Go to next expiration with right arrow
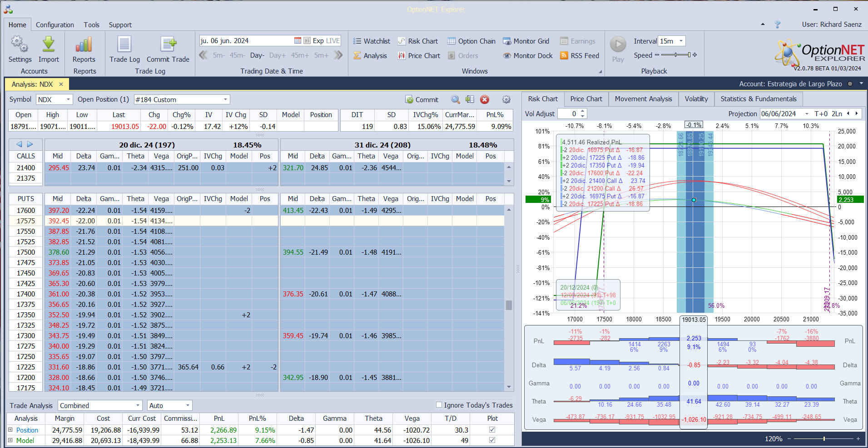 click(30, 144)
